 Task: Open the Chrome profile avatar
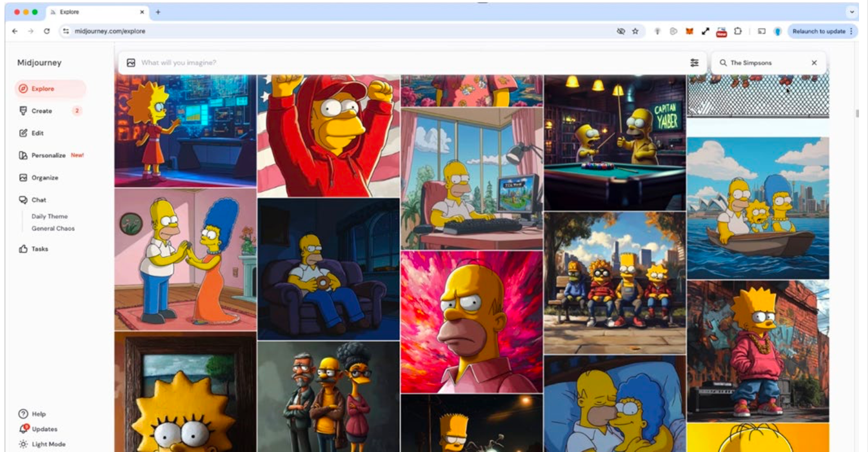[x=778, y=31]
